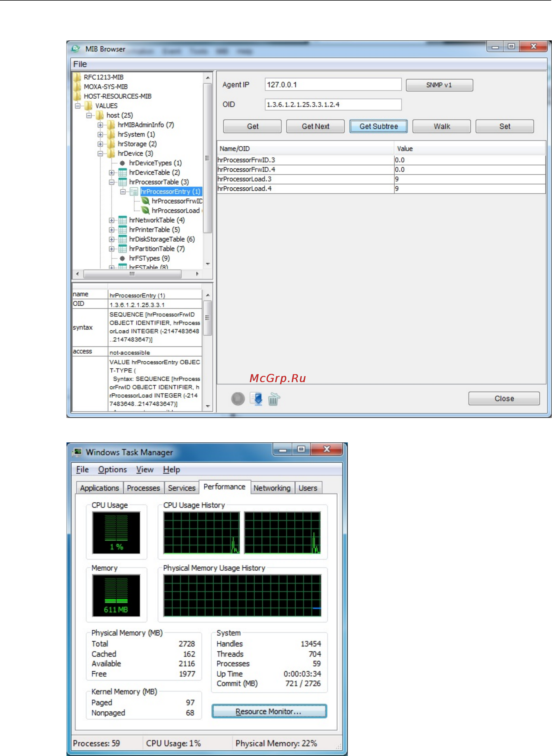
Task: Switch to the Processes tab
Action: pyautogui.click(x=143, y=488)
